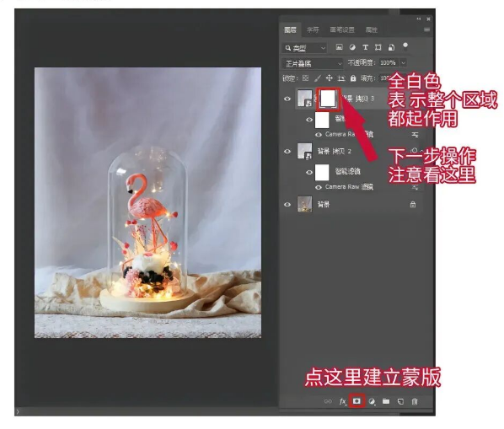The image size is (504, 429).
Task: Lock layer position move icon
Action: [330, 78]
